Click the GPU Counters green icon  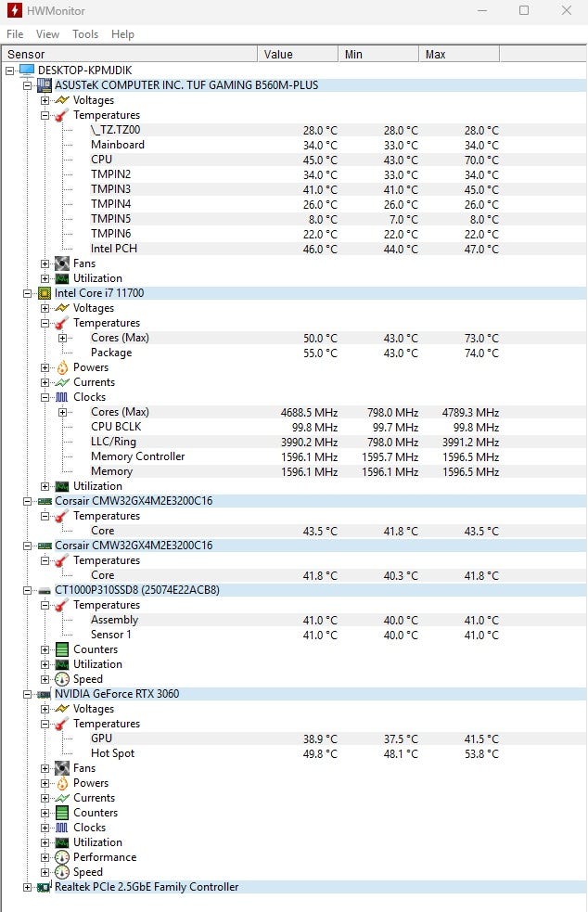pos(62,813)
